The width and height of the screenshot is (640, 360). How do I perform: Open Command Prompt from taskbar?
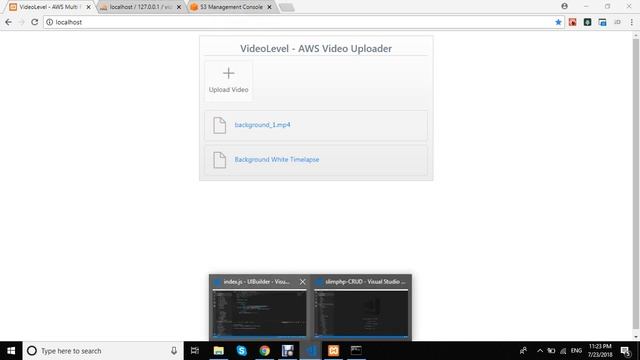[356, 351]
